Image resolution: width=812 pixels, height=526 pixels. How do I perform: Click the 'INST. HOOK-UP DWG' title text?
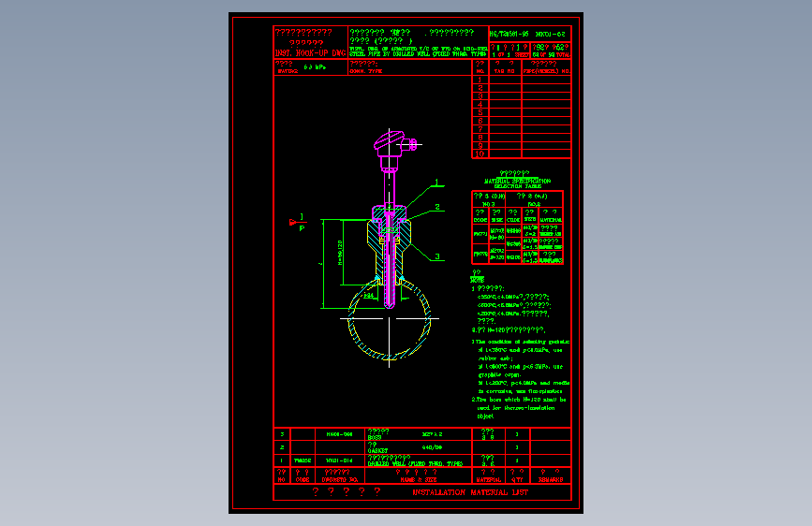(x=310, y=53)
